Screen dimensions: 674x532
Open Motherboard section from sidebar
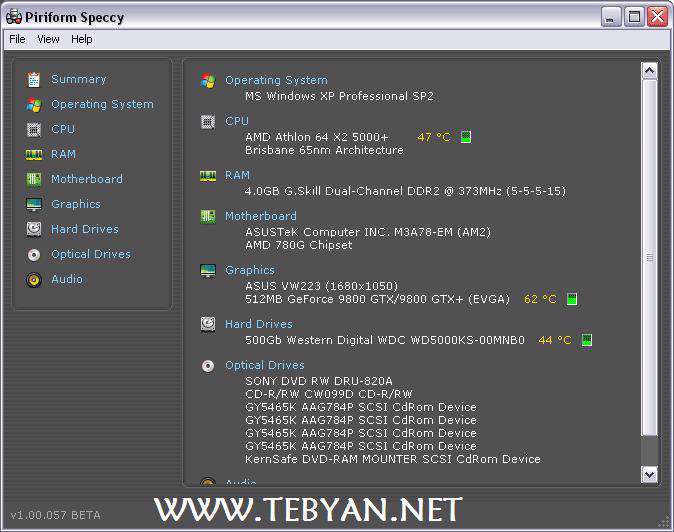pos(87,179)
